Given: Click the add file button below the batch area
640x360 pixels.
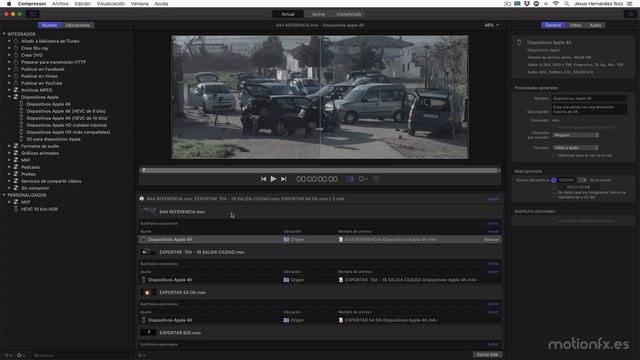Looking at the screenshot, I should coord(142,356).
